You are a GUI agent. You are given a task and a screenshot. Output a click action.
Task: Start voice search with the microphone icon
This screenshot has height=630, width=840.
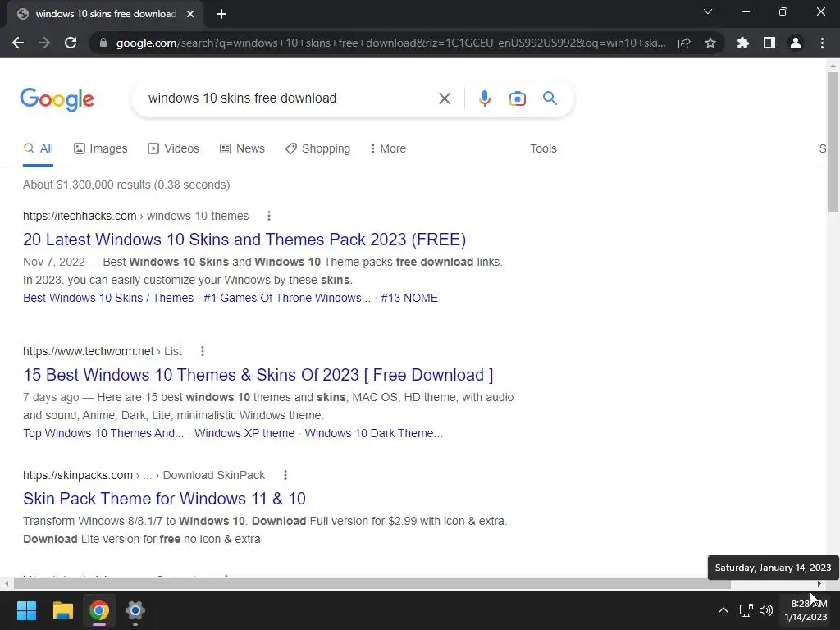(484, 98)
